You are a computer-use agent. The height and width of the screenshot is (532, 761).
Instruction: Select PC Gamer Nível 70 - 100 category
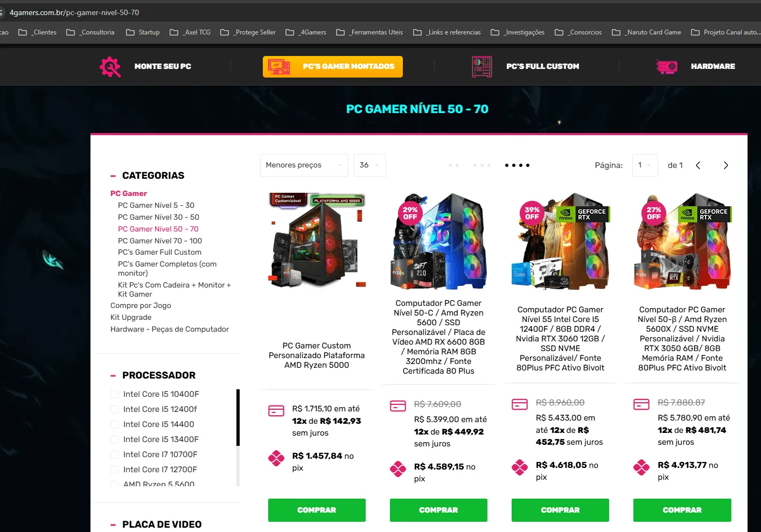pos(160,241)
